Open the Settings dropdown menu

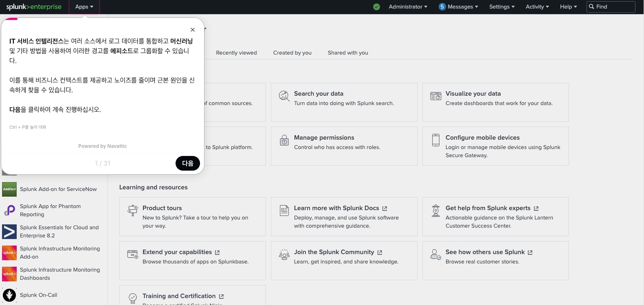(x=502, y=7)
